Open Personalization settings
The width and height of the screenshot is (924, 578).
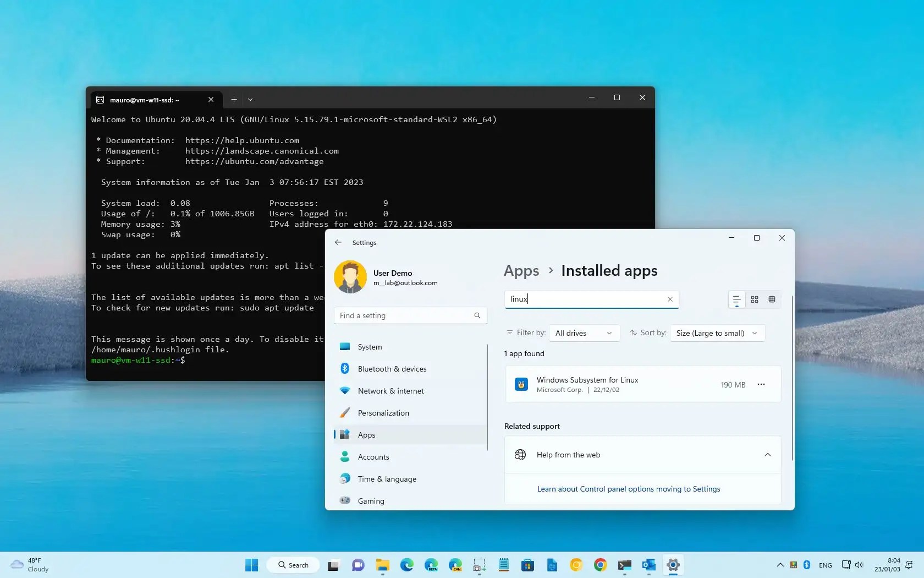pyautogui.click(x=383, y=413)
